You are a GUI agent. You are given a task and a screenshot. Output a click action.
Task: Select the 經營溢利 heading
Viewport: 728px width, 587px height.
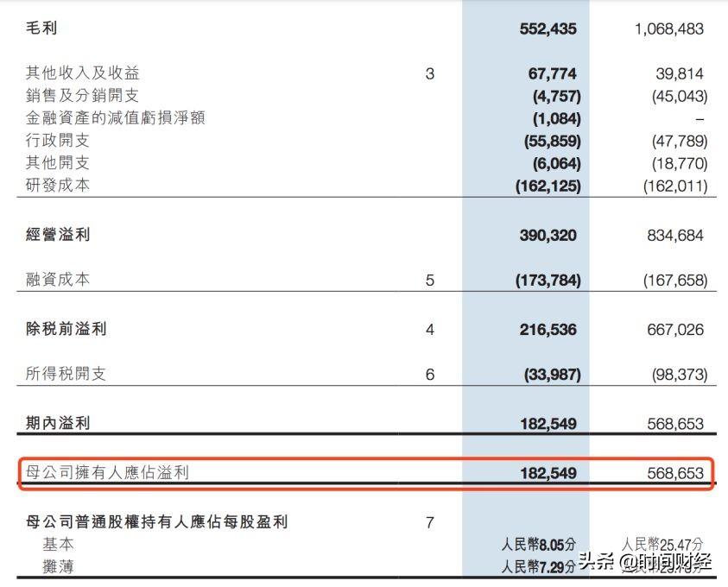point(58,234)
